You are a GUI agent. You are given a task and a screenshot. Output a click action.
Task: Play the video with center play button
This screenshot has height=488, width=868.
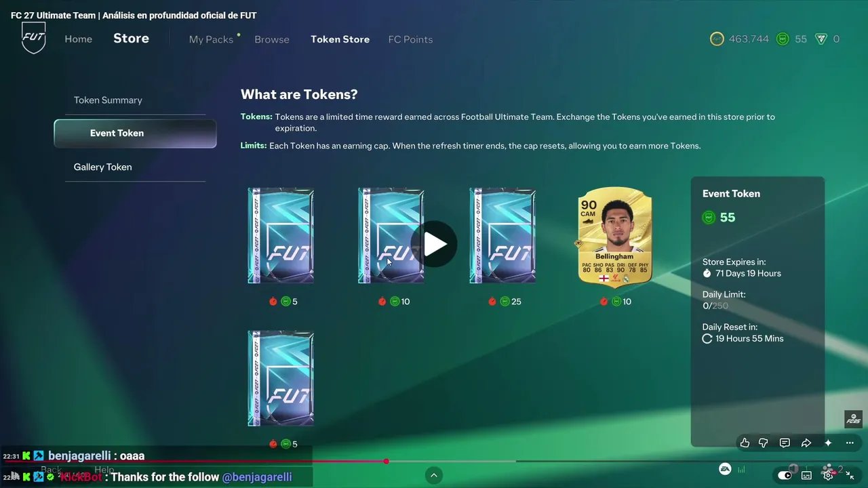(434, 244)
